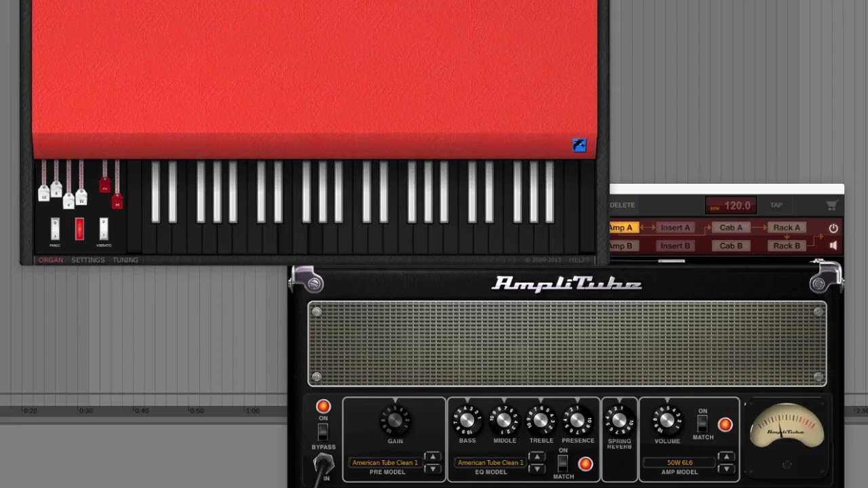Flip the VIBRATO rocker switch

tap(104, 228)
